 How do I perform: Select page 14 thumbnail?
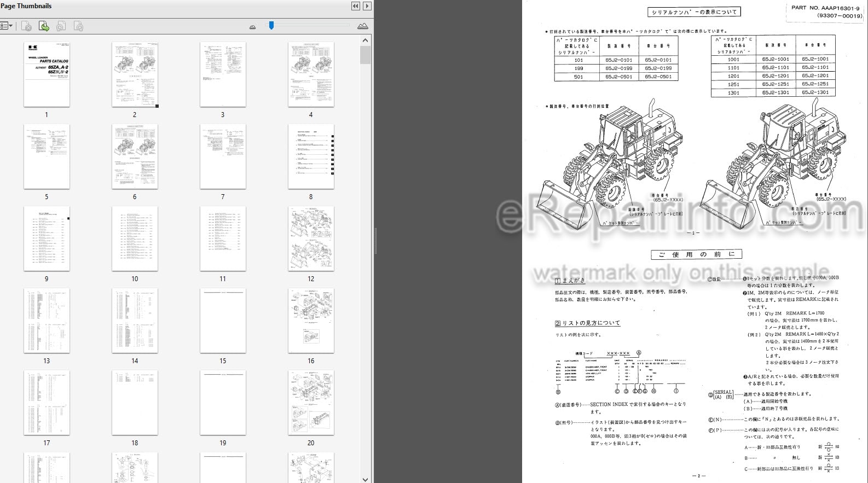pyautogui.click(x=135, y=321)
